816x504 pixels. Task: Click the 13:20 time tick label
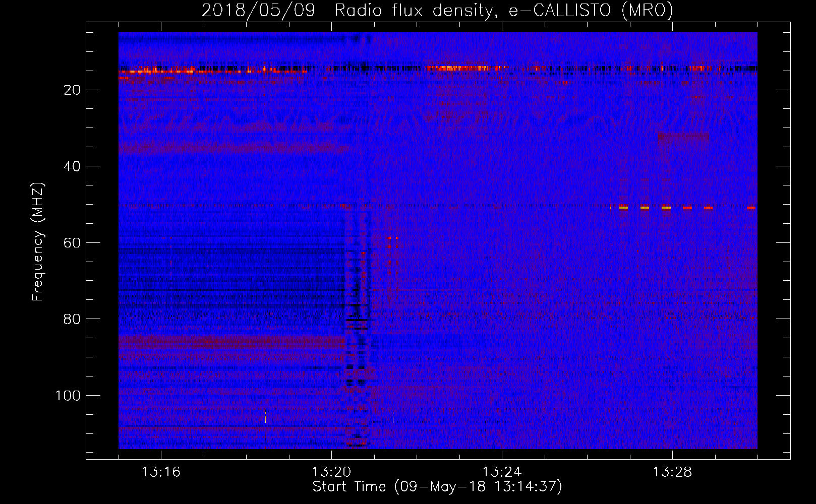[331, 472]
